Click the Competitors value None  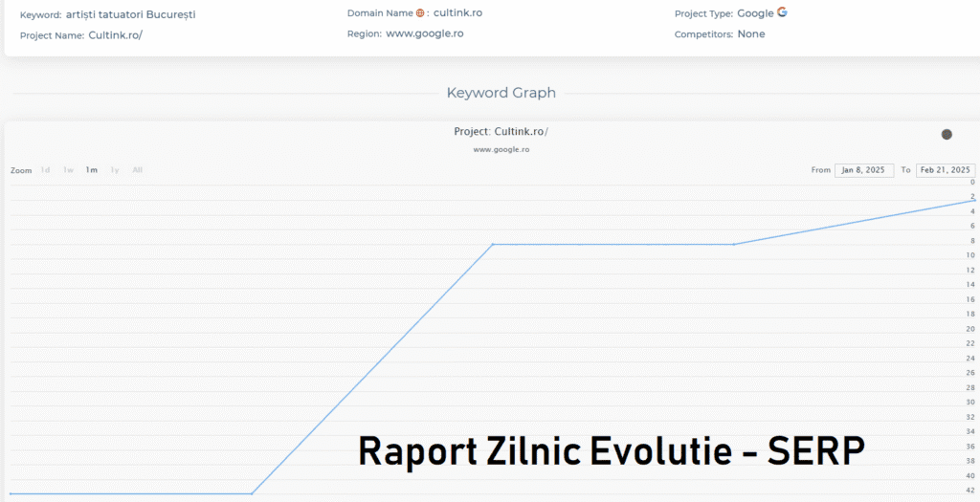click(751, 34)
